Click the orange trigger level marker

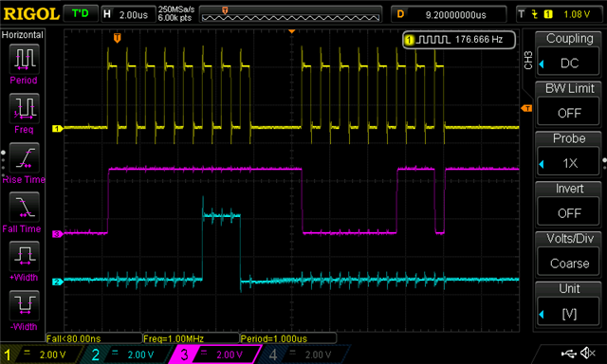click(x=527, y=108)
